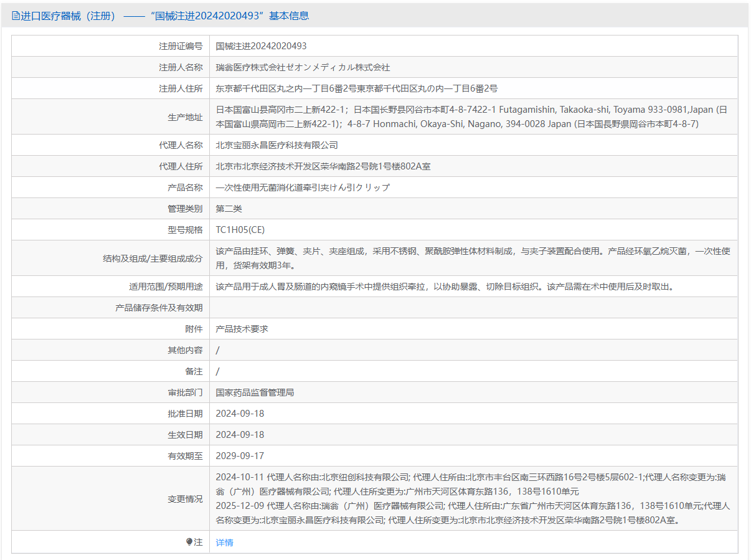
Task: Click the 其他内容 label
Action: (185, 350)
